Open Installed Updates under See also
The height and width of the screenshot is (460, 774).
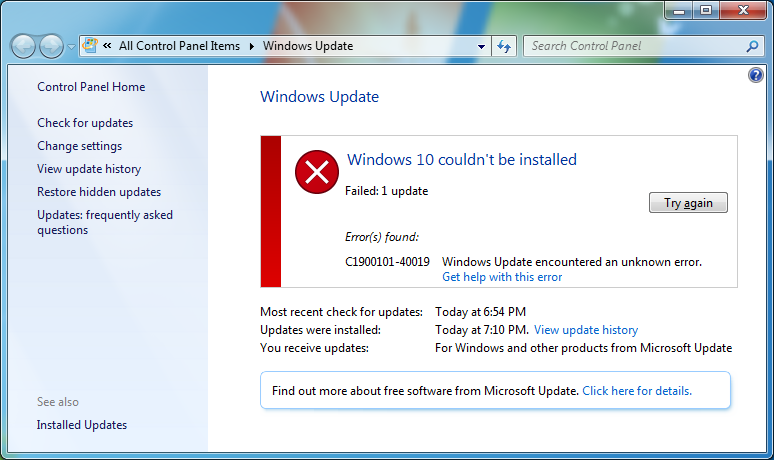82,425
